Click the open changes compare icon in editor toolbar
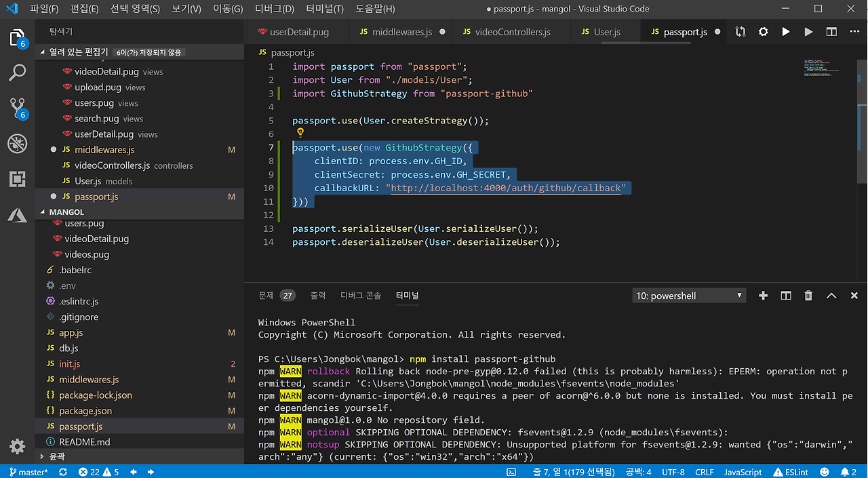This screenshot has width=868, height=478. [x=740, y=32]
